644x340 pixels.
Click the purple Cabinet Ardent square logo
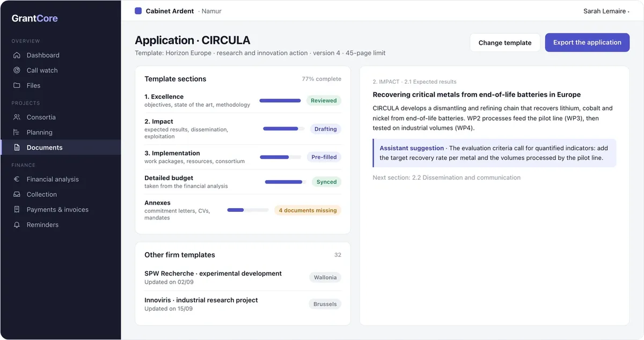(138, 11)
